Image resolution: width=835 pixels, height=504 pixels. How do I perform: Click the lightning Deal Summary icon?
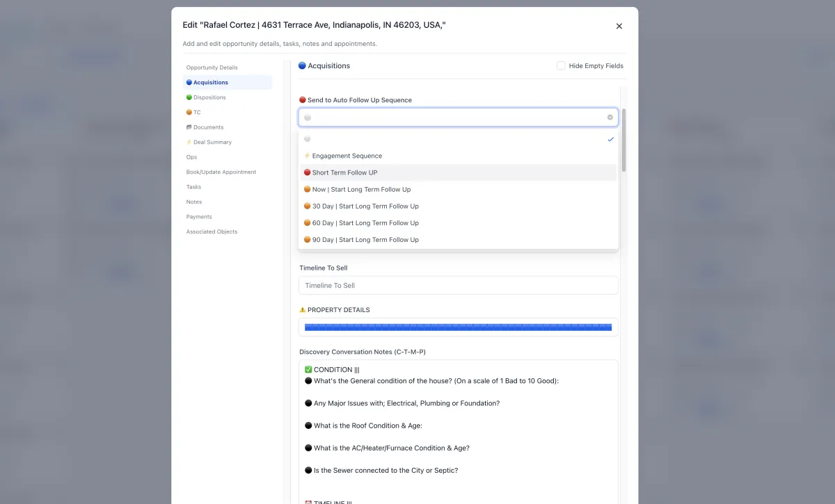click(x=189, y=143)
